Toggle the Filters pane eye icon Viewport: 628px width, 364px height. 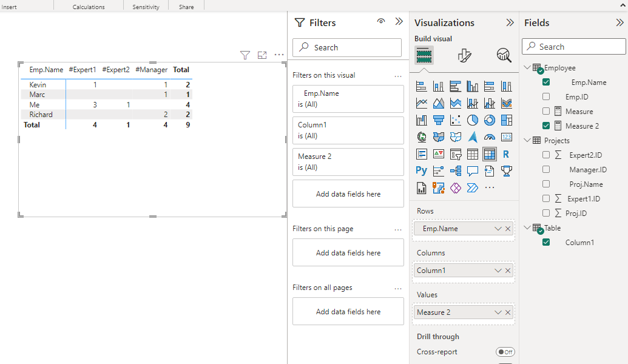click(x=381, y=21)
